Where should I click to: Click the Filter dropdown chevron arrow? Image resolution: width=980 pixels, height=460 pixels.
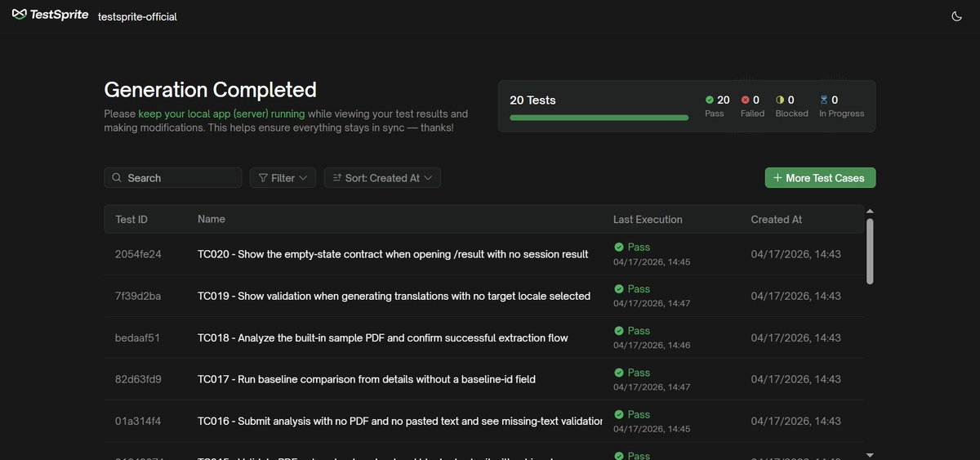(303, 177)
